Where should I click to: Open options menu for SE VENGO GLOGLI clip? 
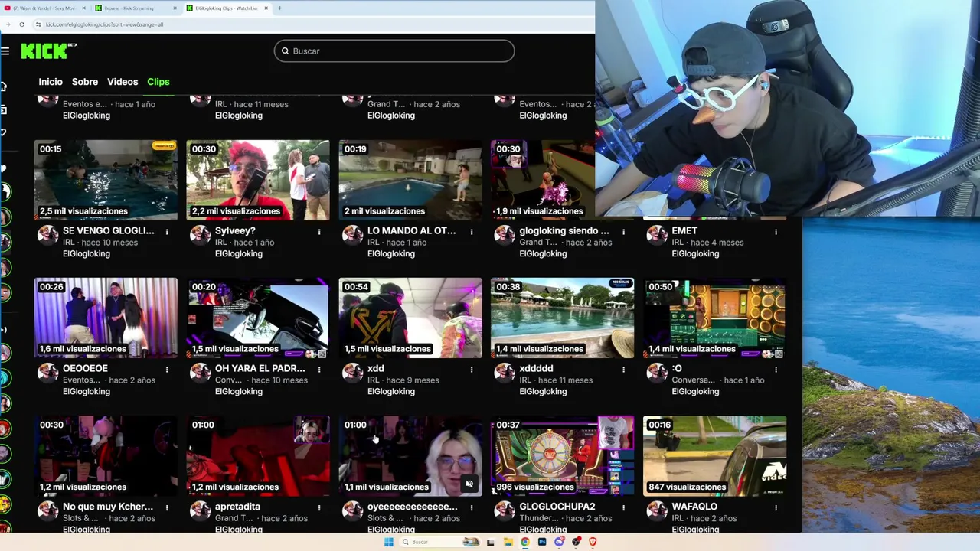click(x=167, y=231)
